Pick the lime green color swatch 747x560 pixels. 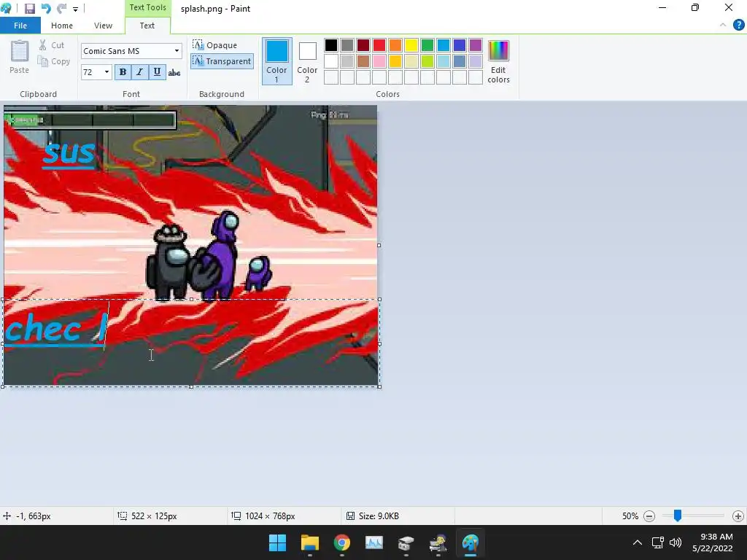427,61
